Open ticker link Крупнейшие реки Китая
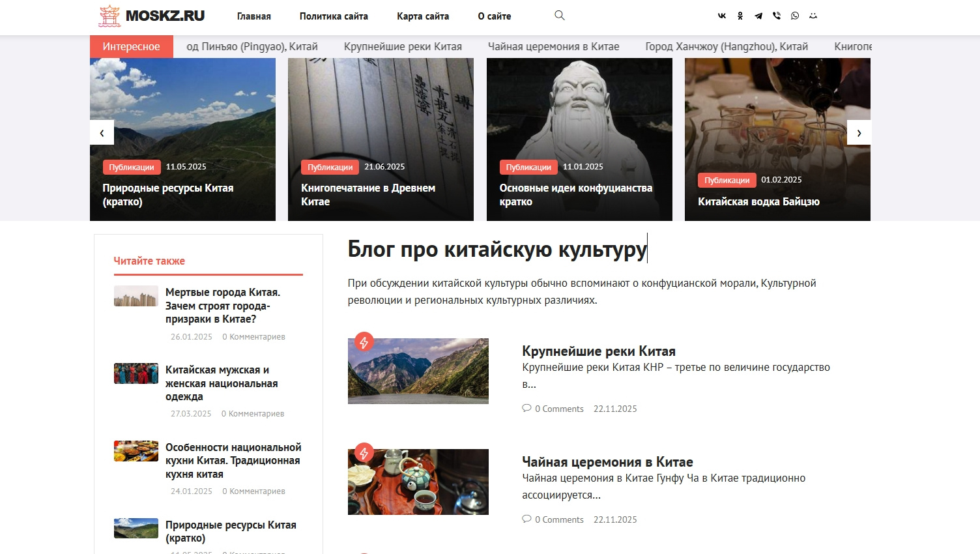 (403, 46)
